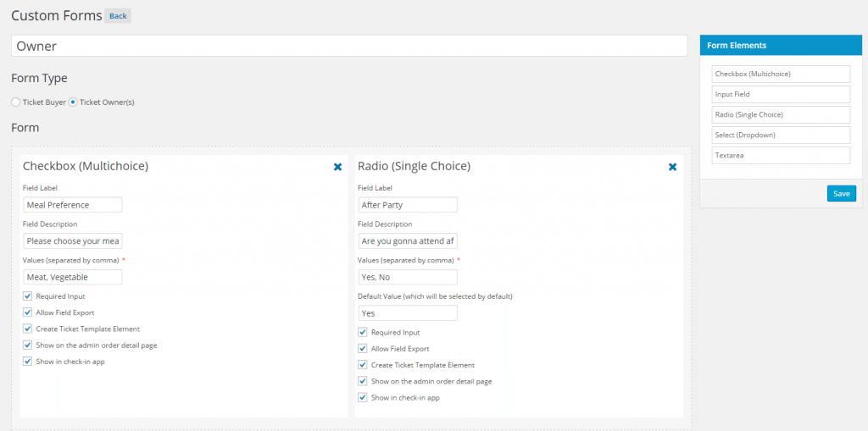Click the Save button

pos(841,194)
